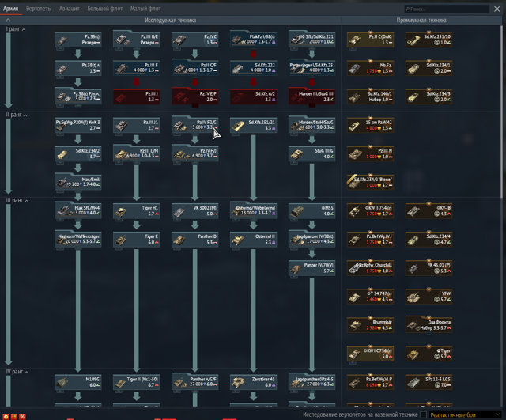
Task: Switch to Большой флот tab
Action: [x=105, y=9]
